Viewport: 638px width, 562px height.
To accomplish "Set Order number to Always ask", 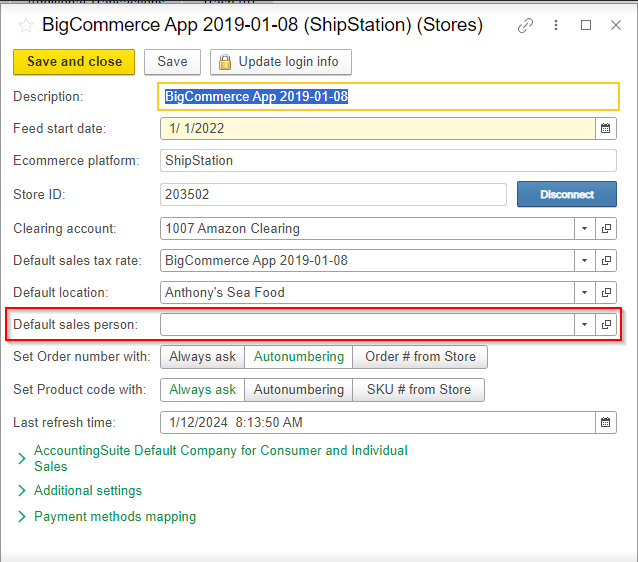I will 202,357.
